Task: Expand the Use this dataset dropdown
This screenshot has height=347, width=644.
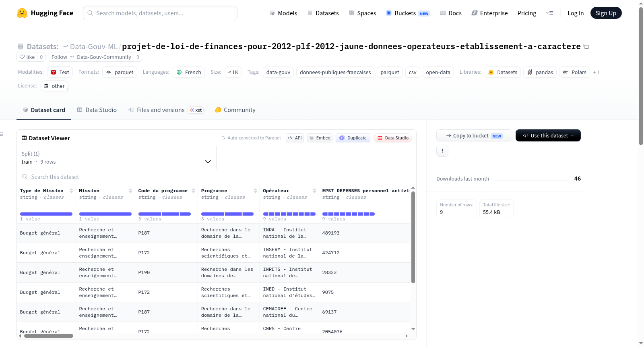Action: tap(548, 135)
